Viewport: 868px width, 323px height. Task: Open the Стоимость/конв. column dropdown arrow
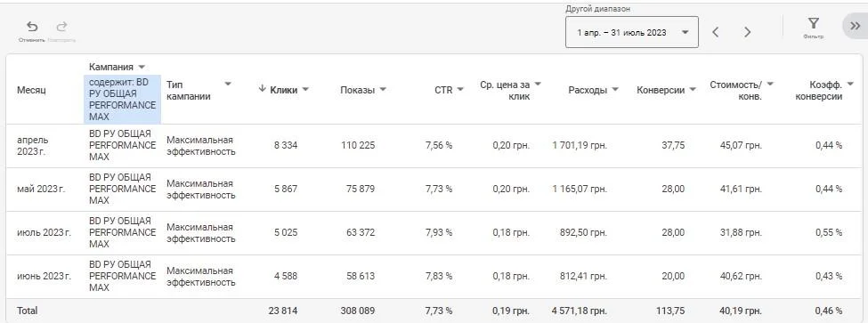(x=770, y=84)
